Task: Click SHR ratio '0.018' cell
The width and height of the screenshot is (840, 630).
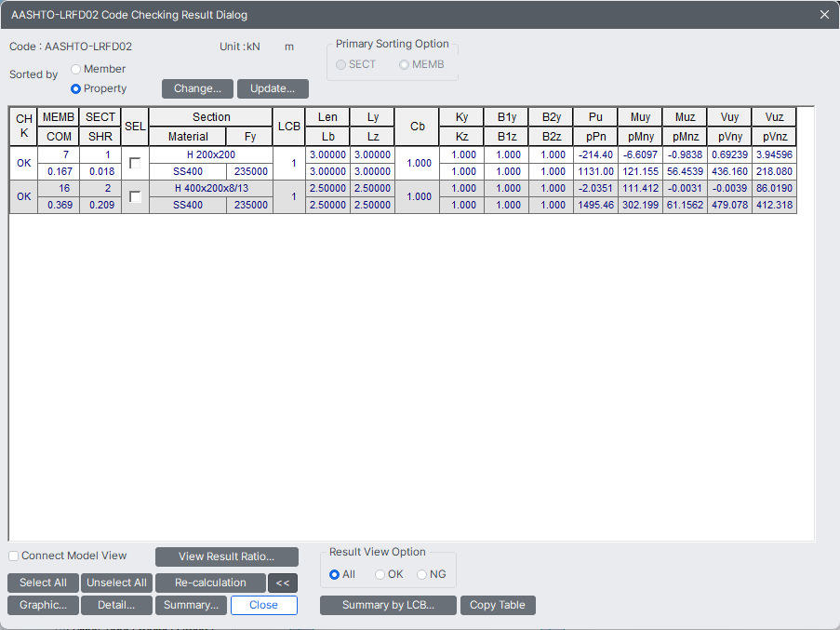Action: point(100,171)
